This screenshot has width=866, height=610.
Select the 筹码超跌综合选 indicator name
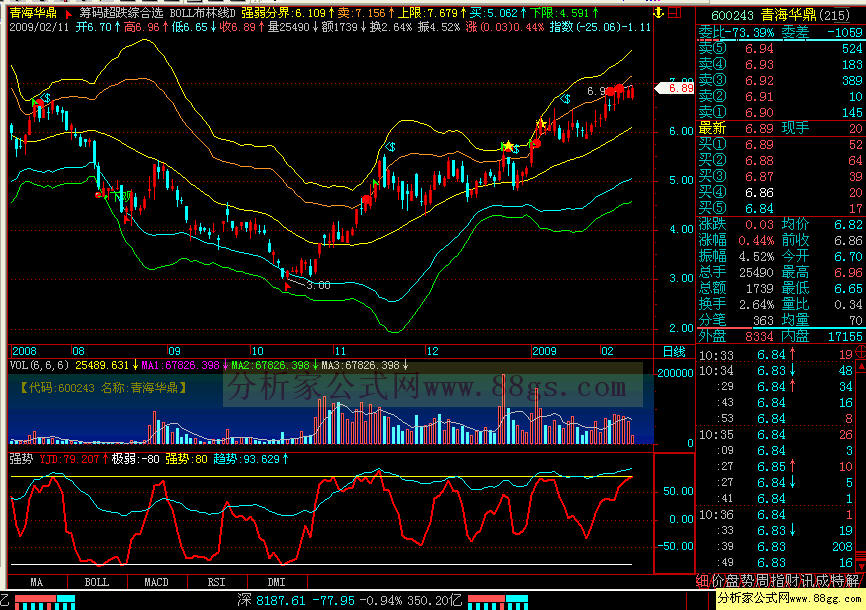coord(121,13)
